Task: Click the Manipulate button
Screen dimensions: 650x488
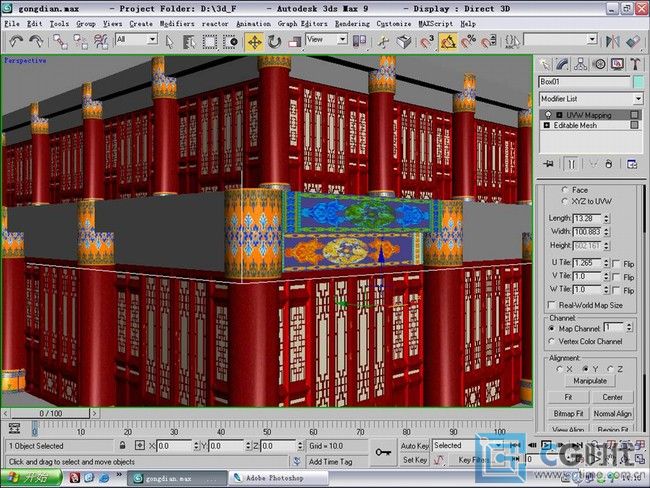Action: point(590,381)
